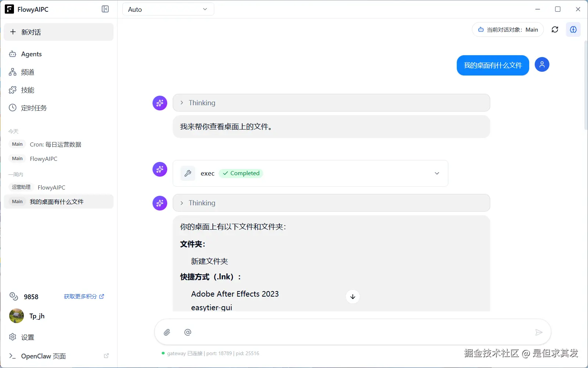The width and height of the screenshot is (588, 368).
Task: Select the Agents robot icon in sidebar
Action: point(12,54)
